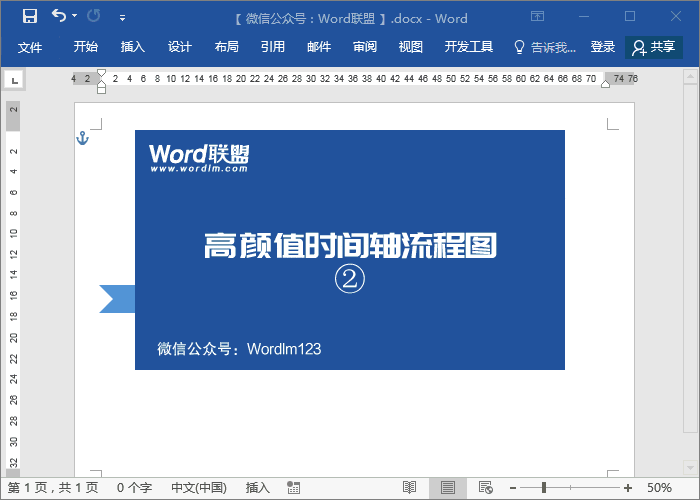The height and width of the screenshot is (500, 700).
Task: Click the first line indent marker on ruler
Action: 101,73
